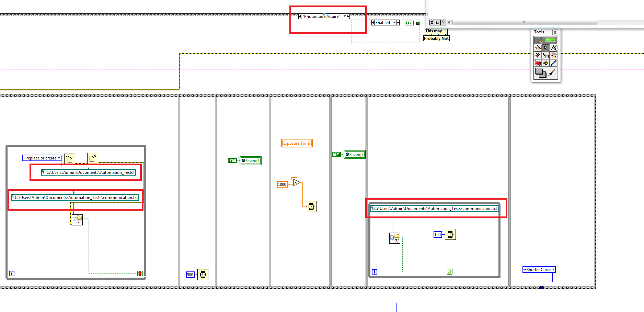The width and height of the screenshot is (644, 312).
Task: Go to next case after Photodiode Aquire
Action: (348, 16)
